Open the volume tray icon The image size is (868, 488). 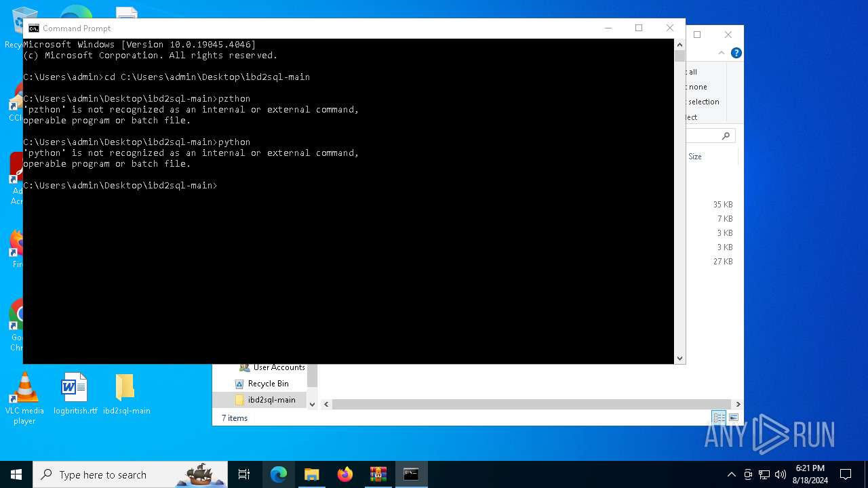(781, 474)
